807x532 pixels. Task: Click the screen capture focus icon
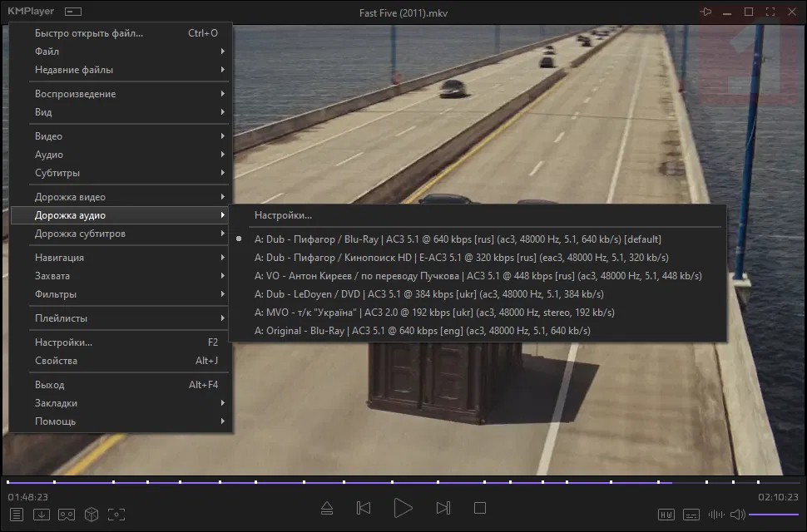[116, 514]
